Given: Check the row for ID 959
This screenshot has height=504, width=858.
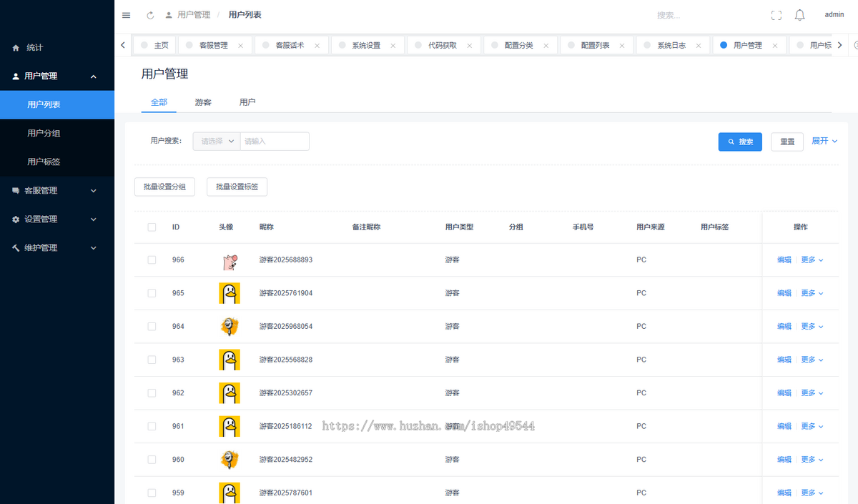Looking at the screenshot, I should pyautogui.click(x=152, y=493).
